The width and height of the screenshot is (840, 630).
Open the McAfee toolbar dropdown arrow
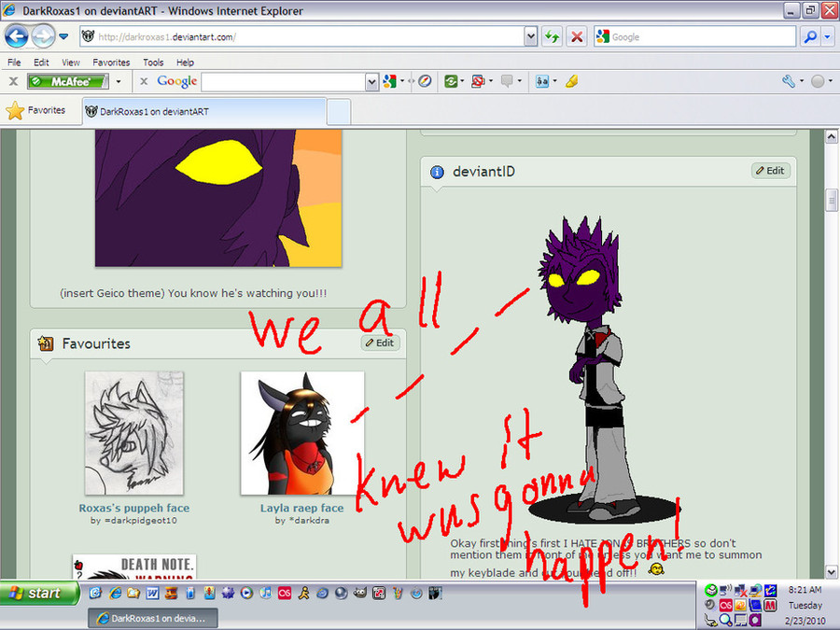[119, 81]
